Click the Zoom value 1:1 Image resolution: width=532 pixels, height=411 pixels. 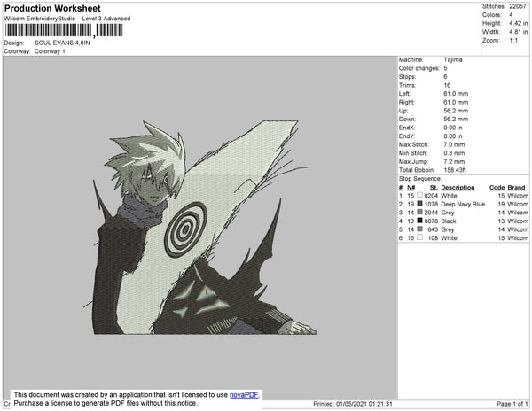[x=513, y=41]
